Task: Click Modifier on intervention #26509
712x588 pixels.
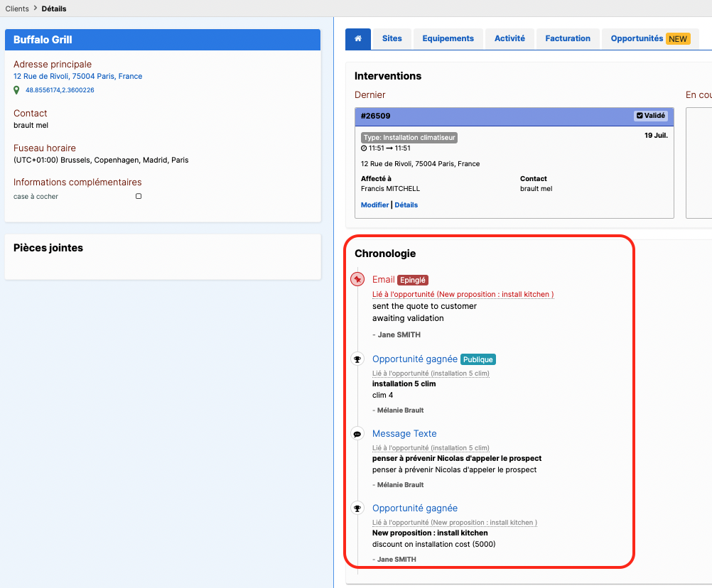Action: pos(374,205)
